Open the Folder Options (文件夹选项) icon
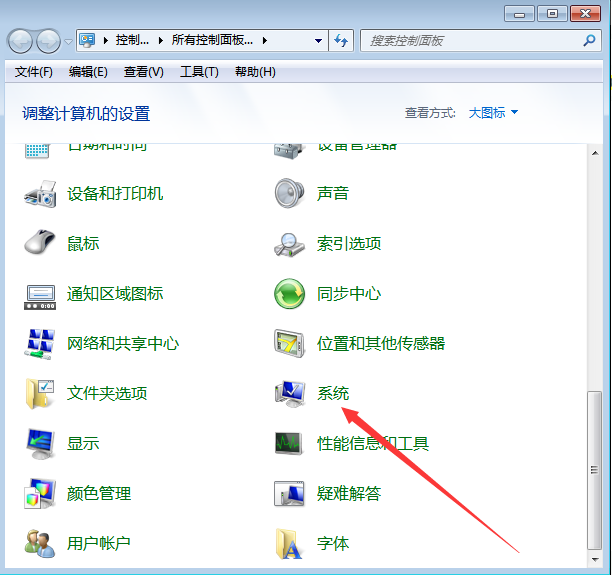This screenshot has width=612, height=575. 40,394
